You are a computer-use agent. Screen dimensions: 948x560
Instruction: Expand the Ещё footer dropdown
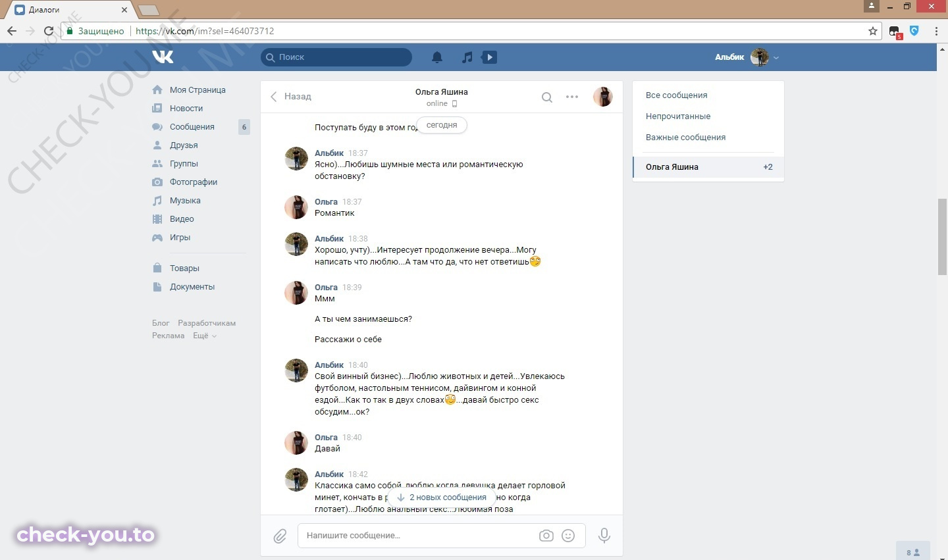pos(205,336)
